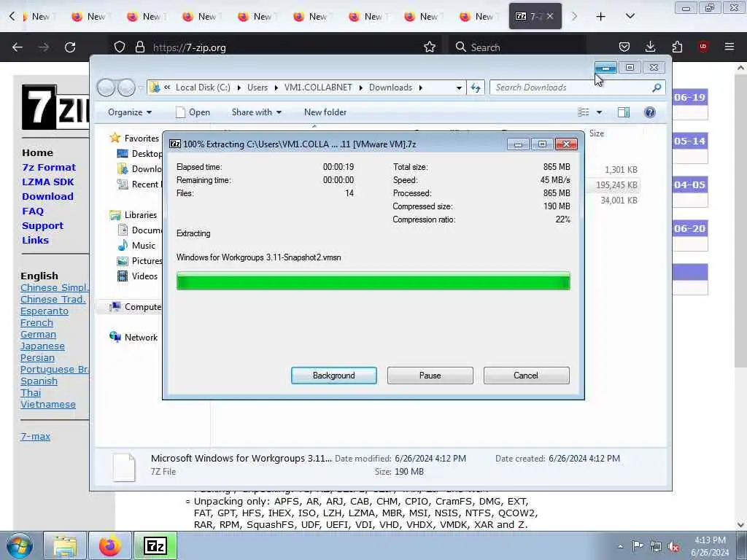Screen dimensions: 747x560
Task: Select Computer in navigation pane
Action: 142,307
